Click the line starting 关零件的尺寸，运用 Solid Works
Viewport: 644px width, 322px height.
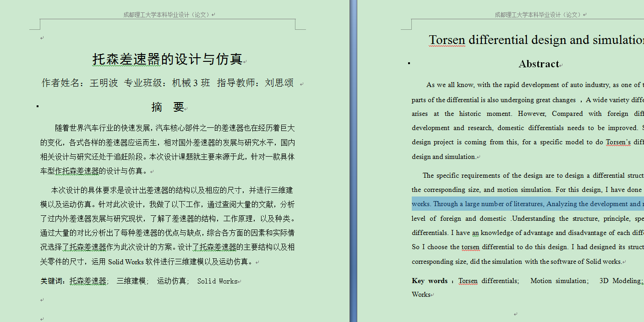tap(147, 262)
